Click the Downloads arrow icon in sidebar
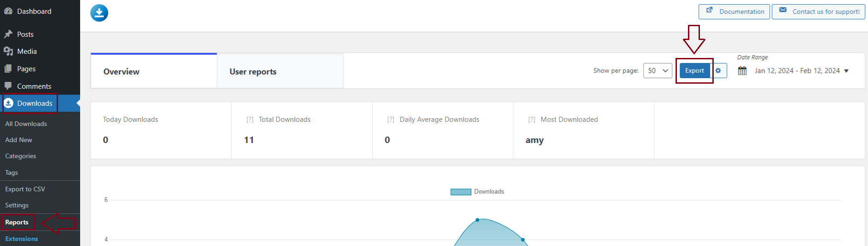 (8, 103)
